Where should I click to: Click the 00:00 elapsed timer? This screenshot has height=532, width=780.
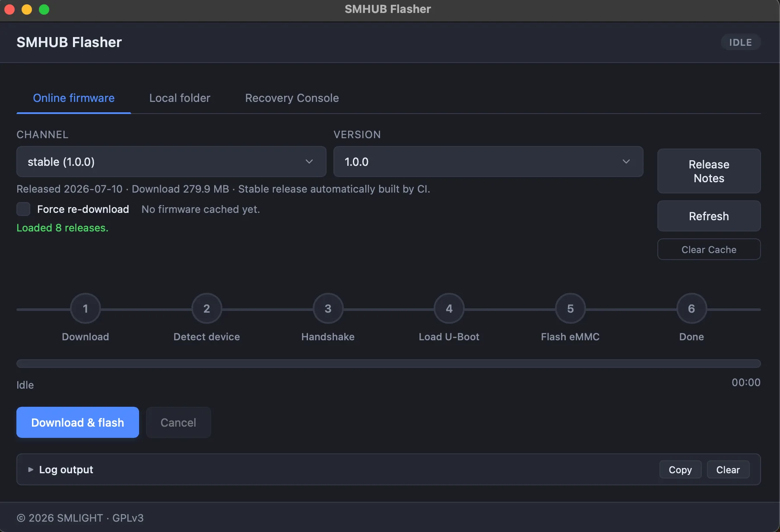(746, 383)
